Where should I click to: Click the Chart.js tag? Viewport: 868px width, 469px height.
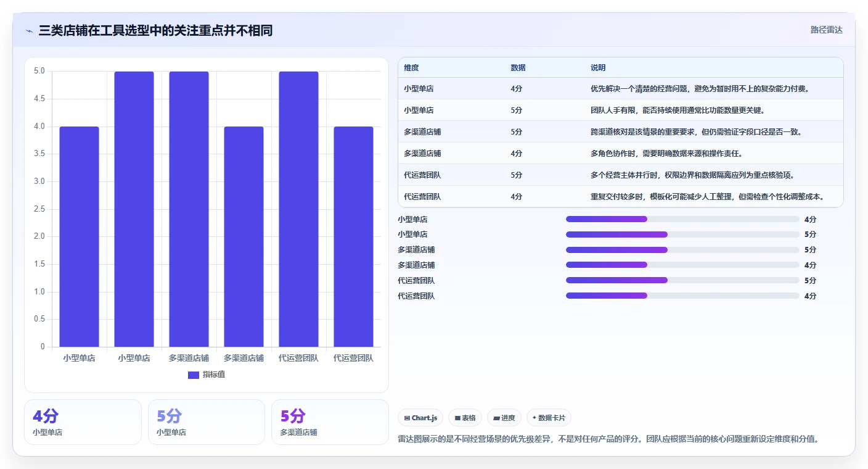pos(420,418)
